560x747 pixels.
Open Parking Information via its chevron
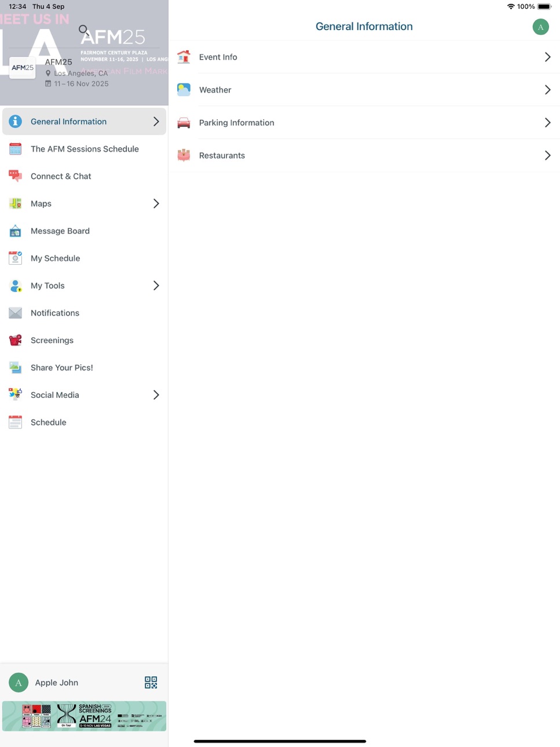pyautogui.click(x=547, y=123)
